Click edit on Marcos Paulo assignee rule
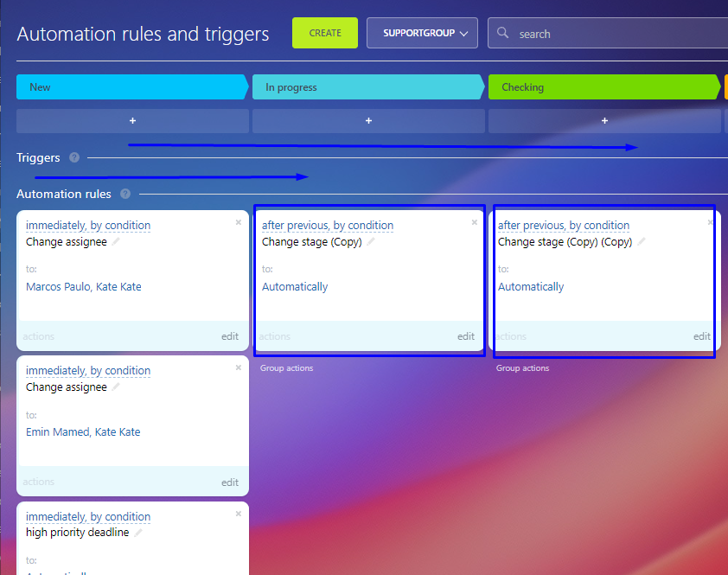Image resolution: width=728 pixels, height=575 pixels. pyautogui.click(x=229, y=336)
